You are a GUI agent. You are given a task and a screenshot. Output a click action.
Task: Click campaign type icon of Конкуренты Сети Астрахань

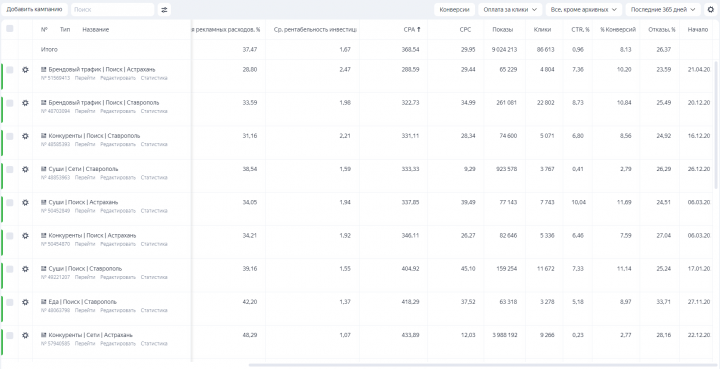pyautogui.click(x=44, y=335)
